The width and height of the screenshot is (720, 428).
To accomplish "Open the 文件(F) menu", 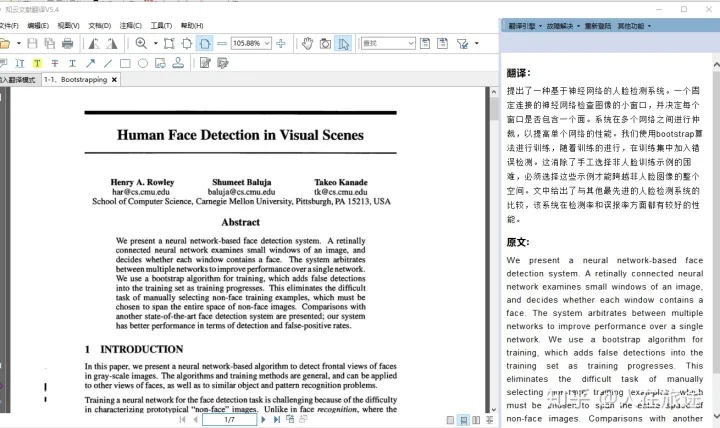I will tap(9, 26).
